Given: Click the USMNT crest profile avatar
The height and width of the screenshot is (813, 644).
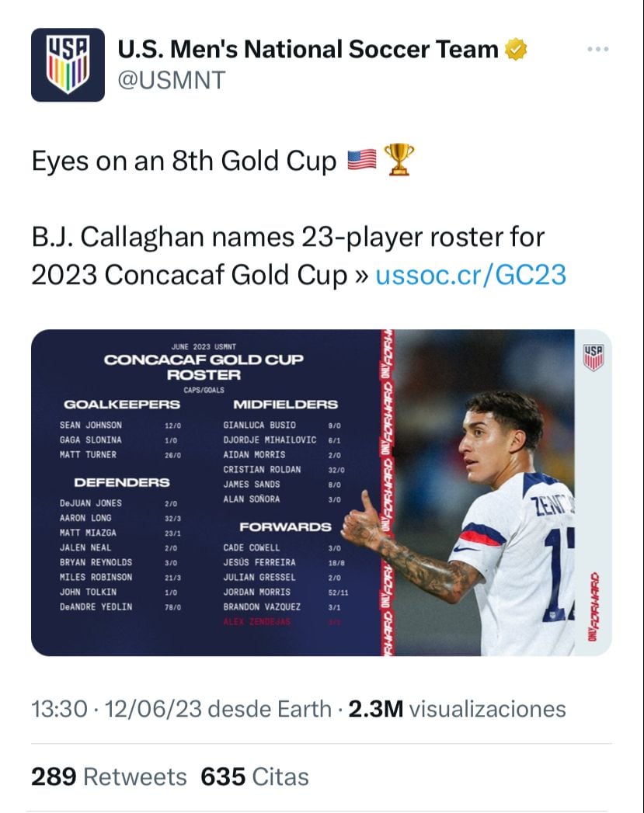Looking at the screenshot, I should [68, 64].
